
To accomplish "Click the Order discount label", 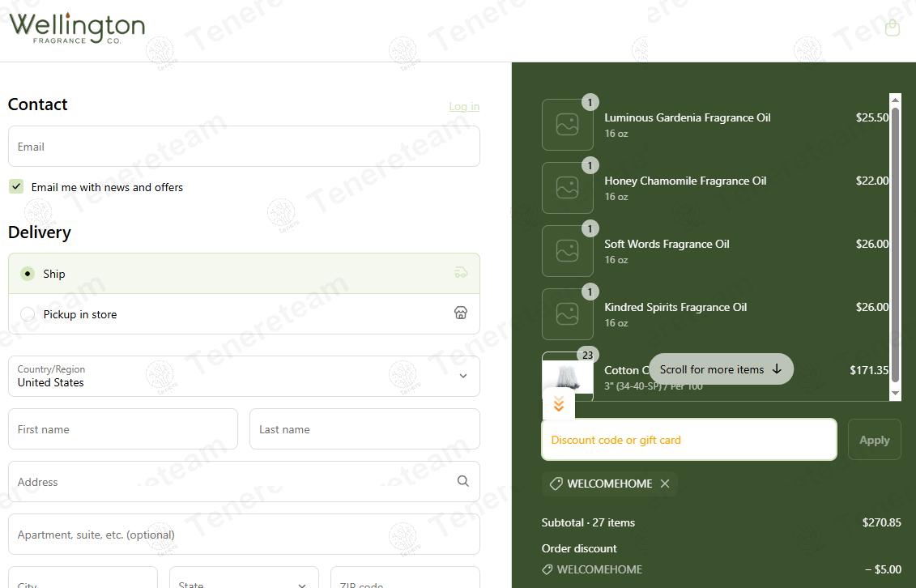I will point(579,548).
